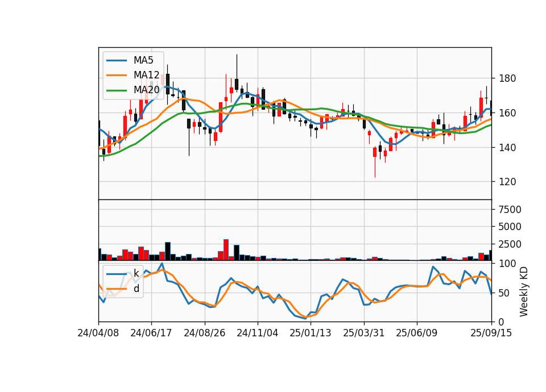Click the 25/01/13 date label
The width and height of the screenshot is (546, 392).
click(x=311, y=333)
